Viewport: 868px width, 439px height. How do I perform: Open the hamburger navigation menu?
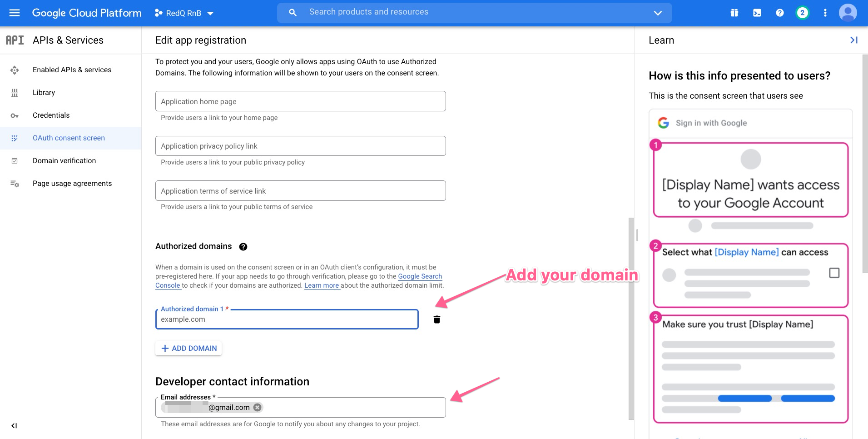pyautogui.click(x=15, y=13)
